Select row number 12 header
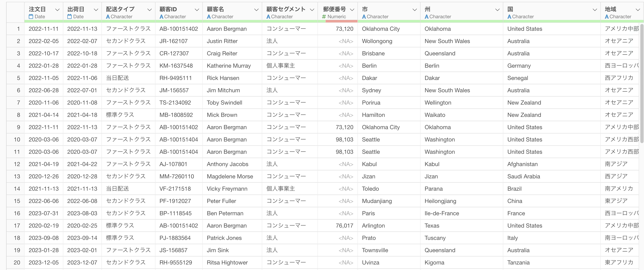This screenshot has height=270, width=644. pos(17,164)
